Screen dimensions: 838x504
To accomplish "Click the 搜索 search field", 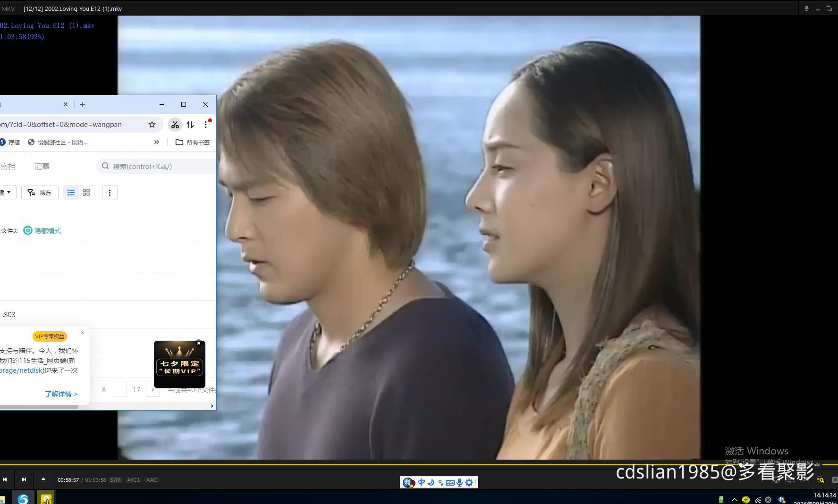I will pos(157,166).
